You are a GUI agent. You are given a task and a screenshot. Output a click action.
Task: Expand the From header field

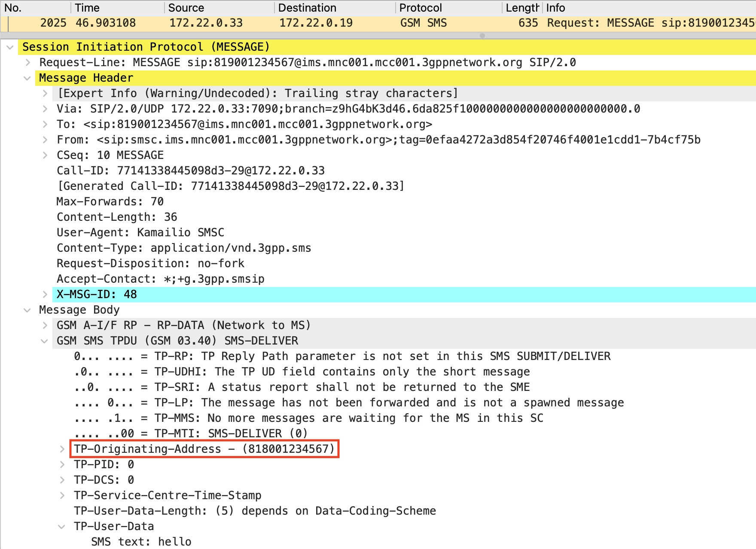click(45, 140)
